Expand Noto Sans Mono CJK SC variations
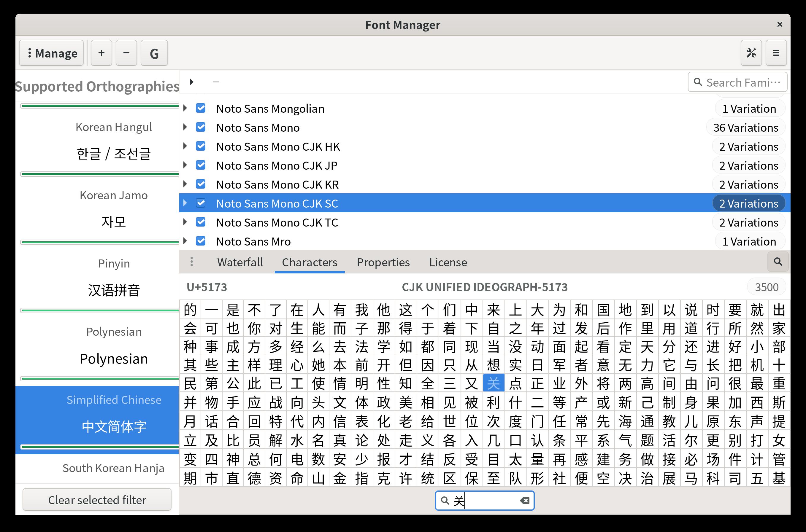The height and width of the screenshot is (532, 806). 185,203
